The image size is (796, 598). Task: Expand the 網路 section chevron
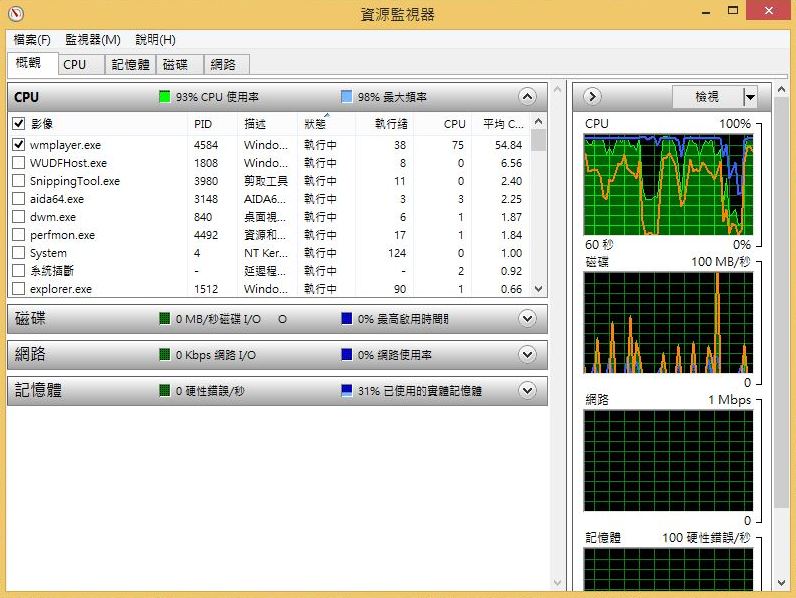tap(527, 354)
